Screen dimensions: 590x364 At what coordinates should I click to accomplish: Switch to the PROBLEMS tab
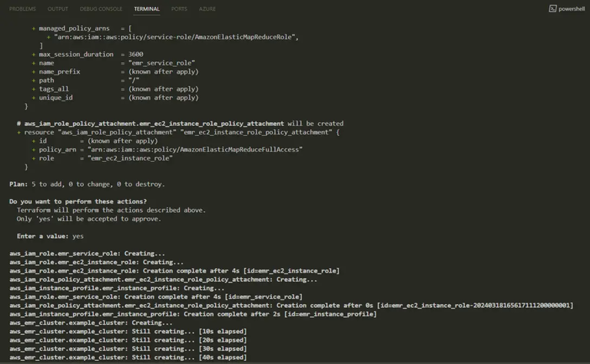point(22,8)
